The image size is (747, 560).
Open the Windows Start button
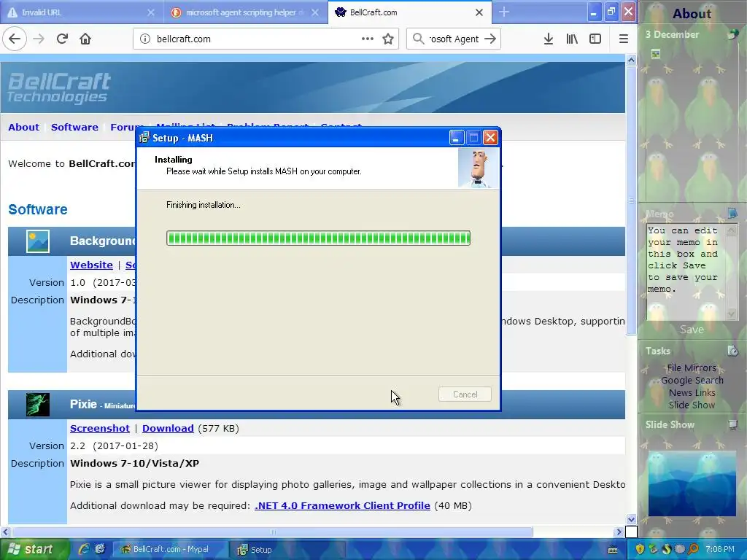[34, 549]
